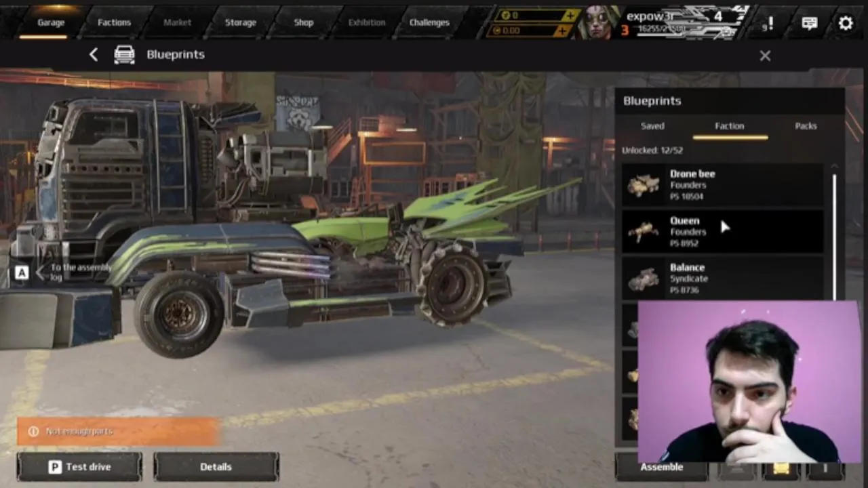Image resolution: width=868 pixels, height=488 pixels.
Task: Open the Market tab
Action: 177,22
